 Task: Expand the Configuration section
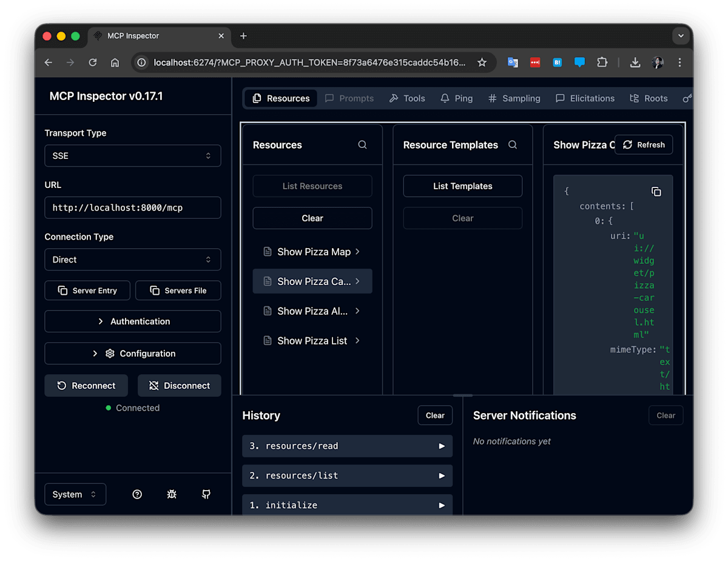point(133,354)
